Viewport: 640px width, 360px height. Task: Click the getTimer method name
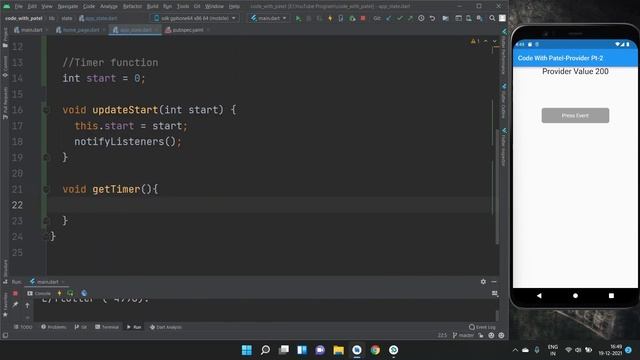[x=116, y=189]
